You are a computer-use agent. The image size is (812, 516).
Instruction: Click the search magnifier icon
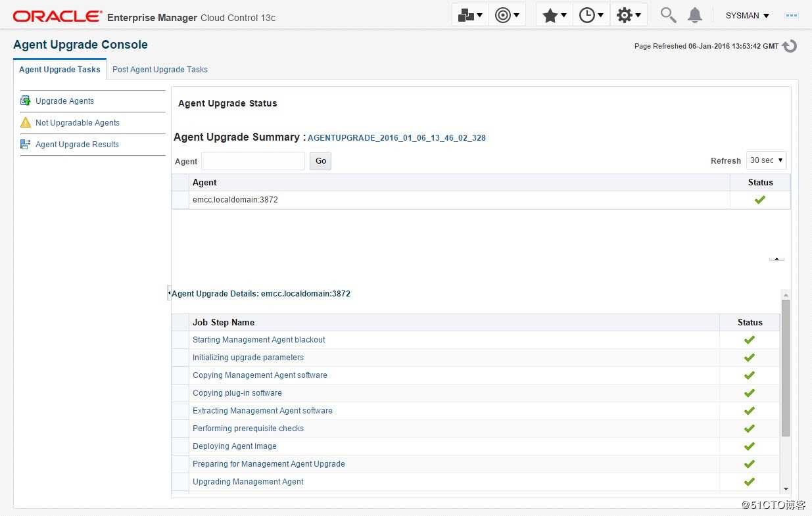668,15
